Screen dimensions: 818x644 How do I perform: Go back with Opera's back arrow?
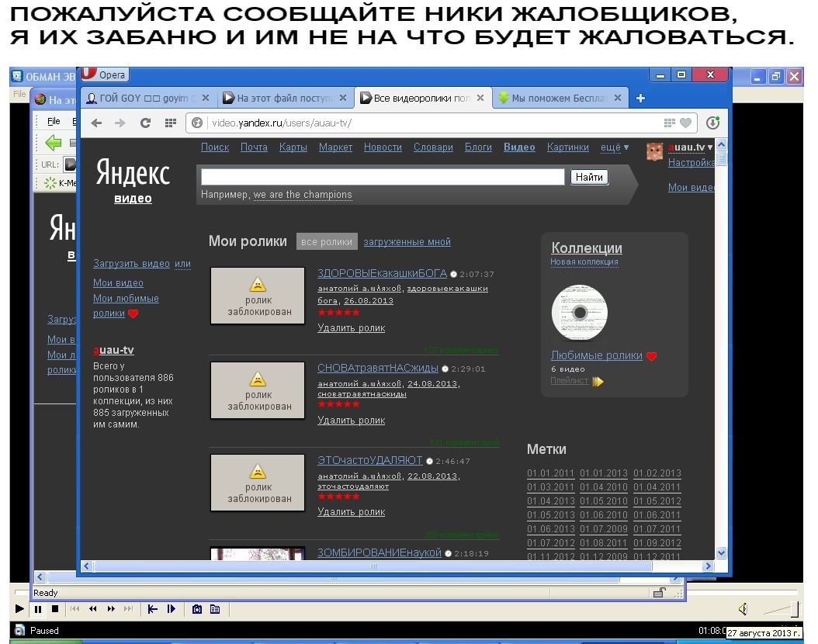pos(96,123)
